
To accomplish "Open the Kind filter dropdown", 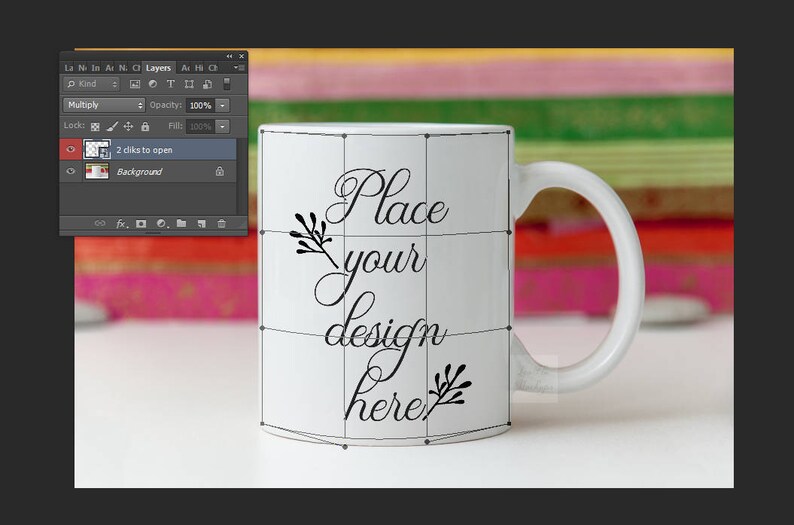I will (92, 84).
